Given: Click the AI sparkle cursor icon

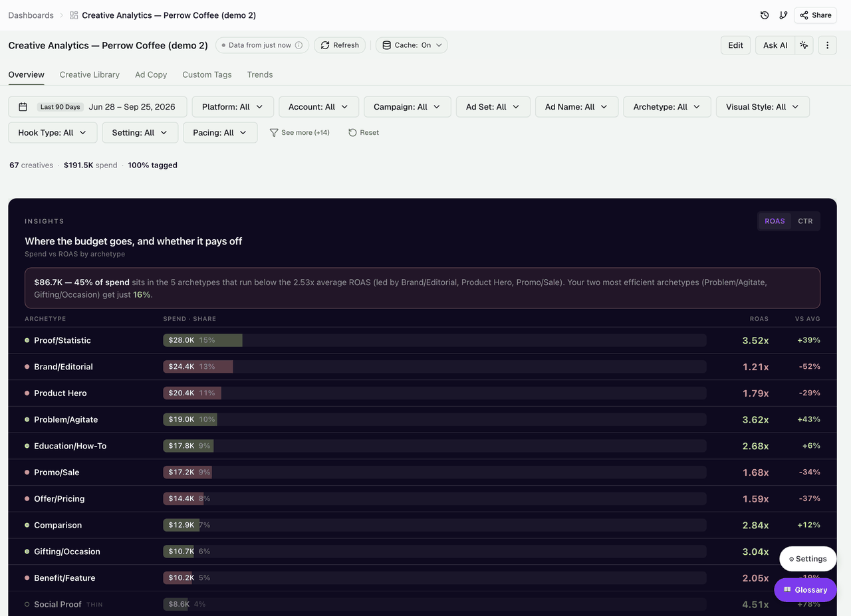Looking at the screenshot, I should (x=804, y=45).
